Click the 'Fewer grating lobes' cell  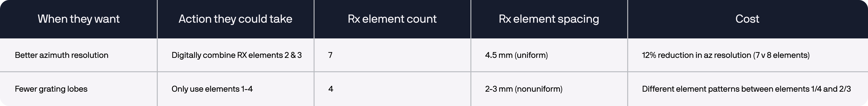tap(78, 89)
